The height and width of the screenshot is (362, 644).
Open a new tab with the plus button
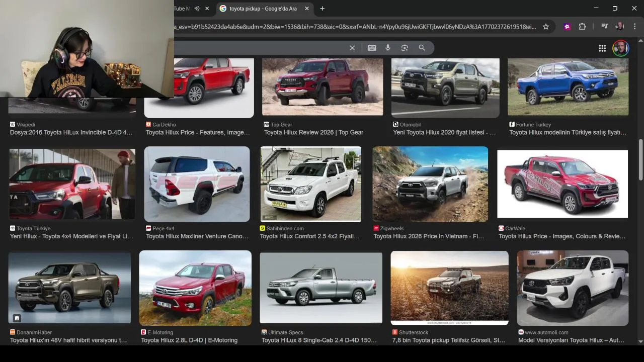323,9
